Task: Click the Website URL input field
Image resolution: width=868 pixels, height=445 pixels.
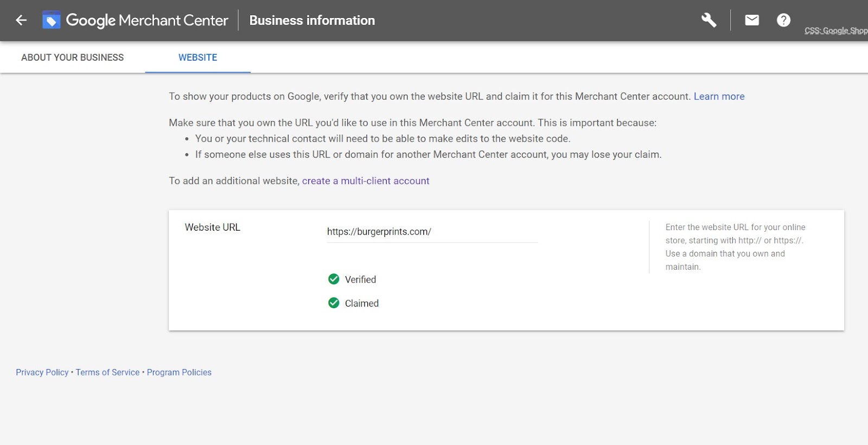Action: (432, 232)
